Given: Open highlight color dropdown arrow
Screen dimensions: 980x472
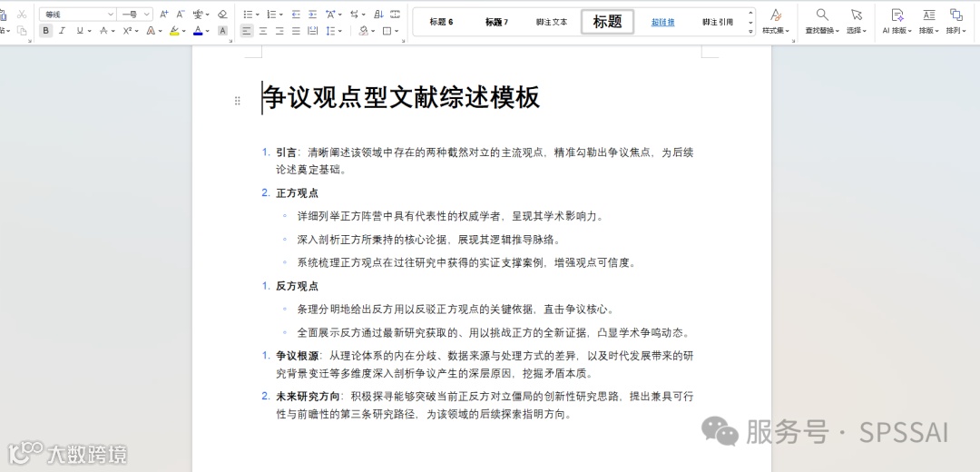Looking at the screenshot, I should [x=184, y=31].
